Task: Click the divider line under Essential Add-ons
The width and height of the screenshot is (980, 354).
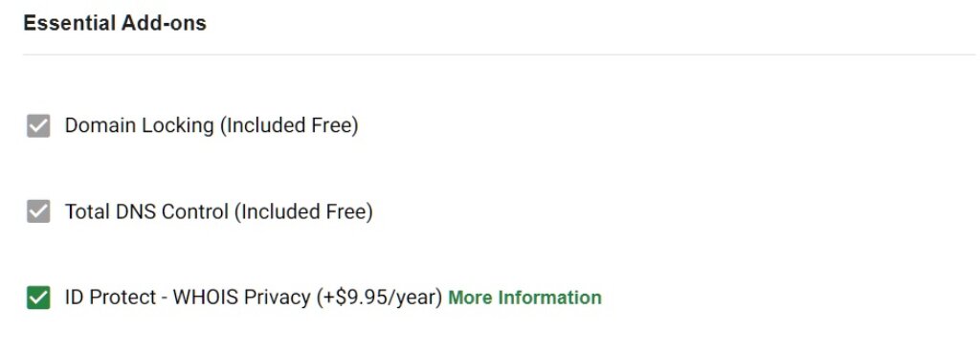Action: tap(499, 55)
